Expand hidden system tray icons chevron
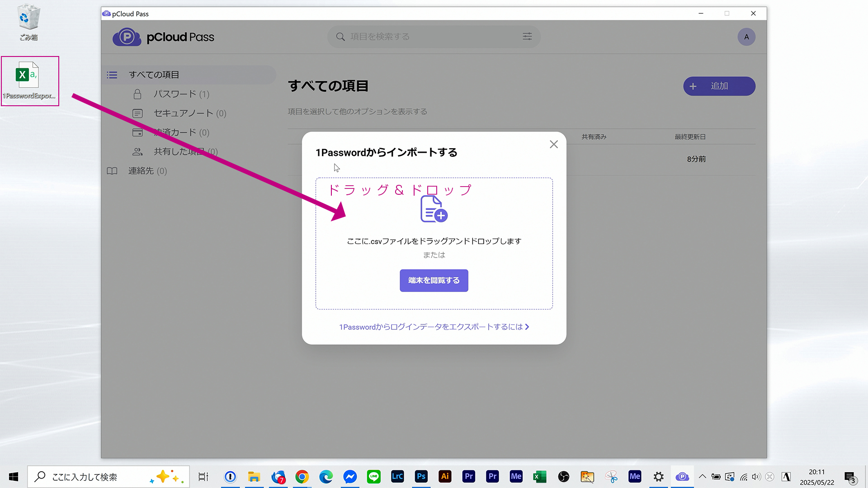The height and width of the screenshot is (488, 868). [x=702, y=477]
